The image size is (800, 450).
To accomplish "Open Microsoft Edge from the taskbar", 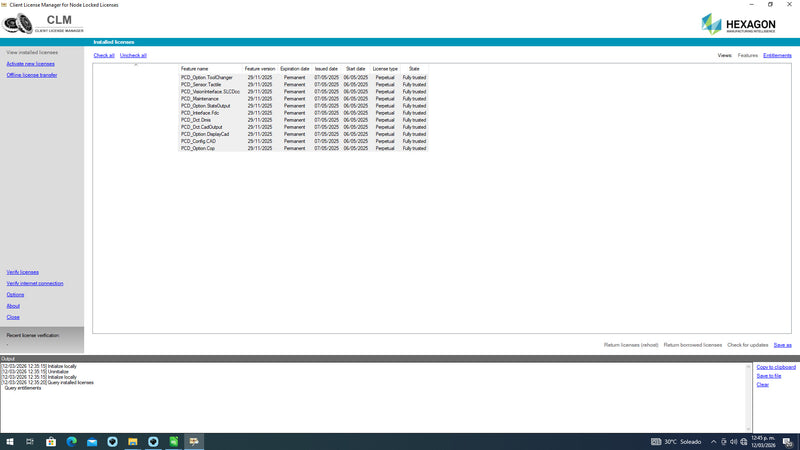I will pyautogui.click(x=71, y=441).
